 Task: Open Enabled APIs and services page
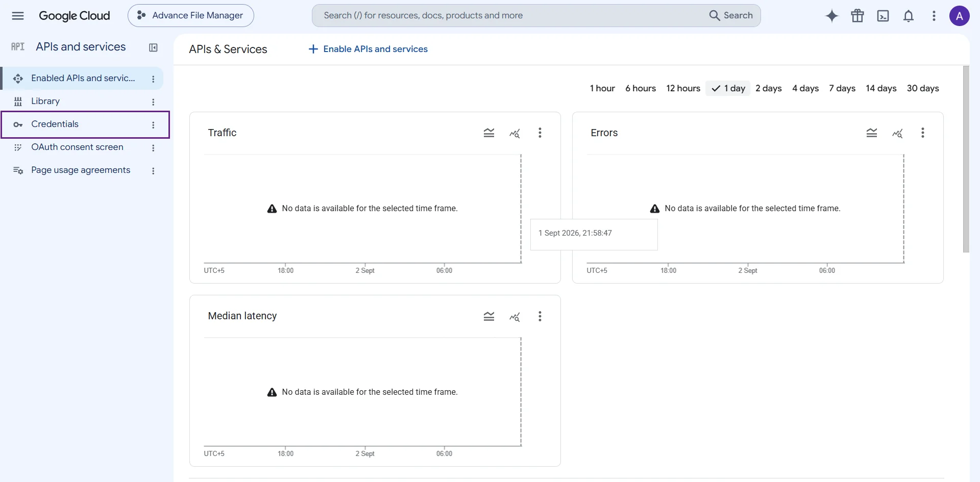[83, 79]
